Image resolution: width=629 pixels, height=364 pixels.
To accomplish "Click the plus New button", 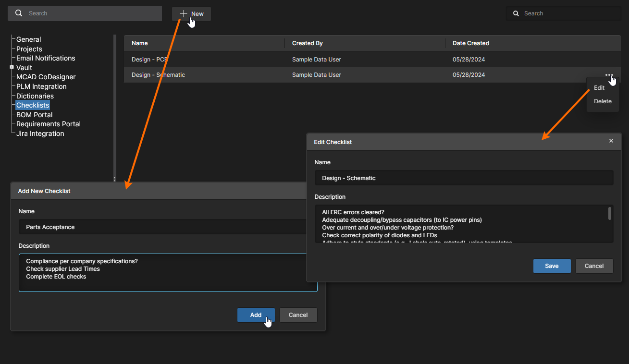I will pyautogui.click(x=191, y=14).
